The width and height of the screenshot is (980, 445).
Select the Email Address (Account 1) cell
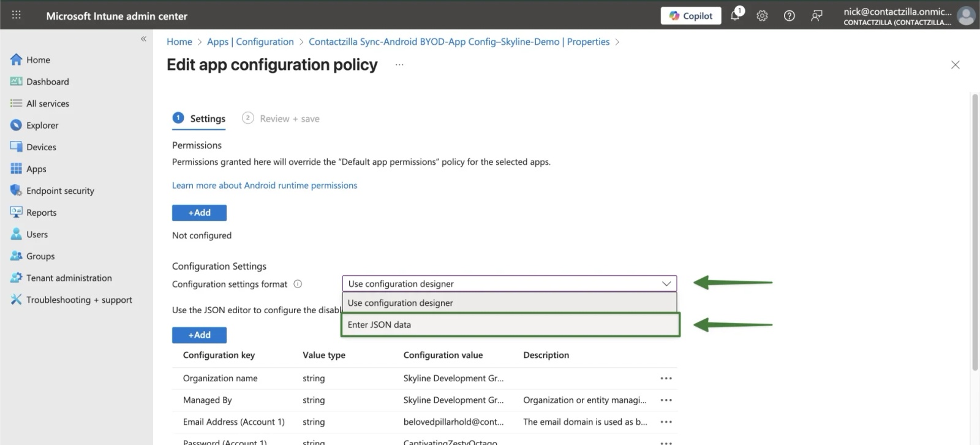pyautogui.click(x=233, y=422)
